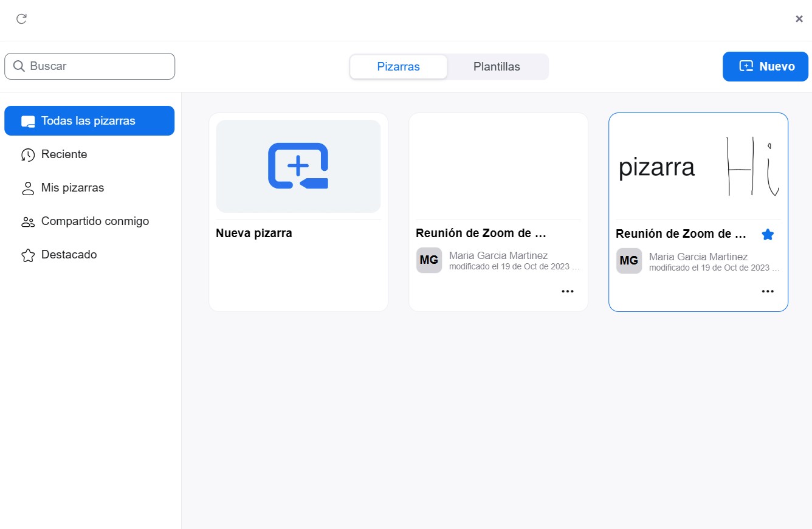This screenshot has height=529, width=812.
Task: Open the blank whiteboard thumbnail in the middle card
Action: pos(498,167)
